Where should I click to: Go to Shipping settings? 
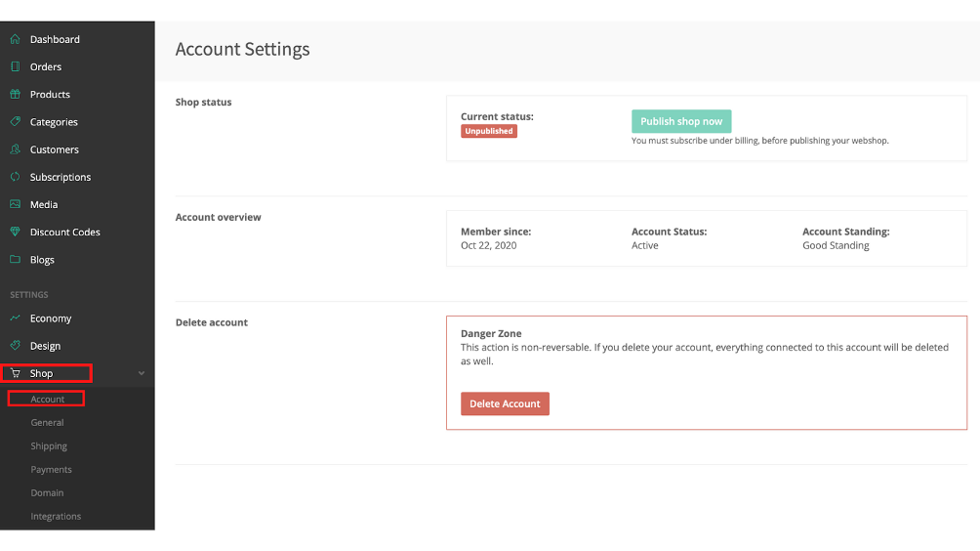[49, 445]
